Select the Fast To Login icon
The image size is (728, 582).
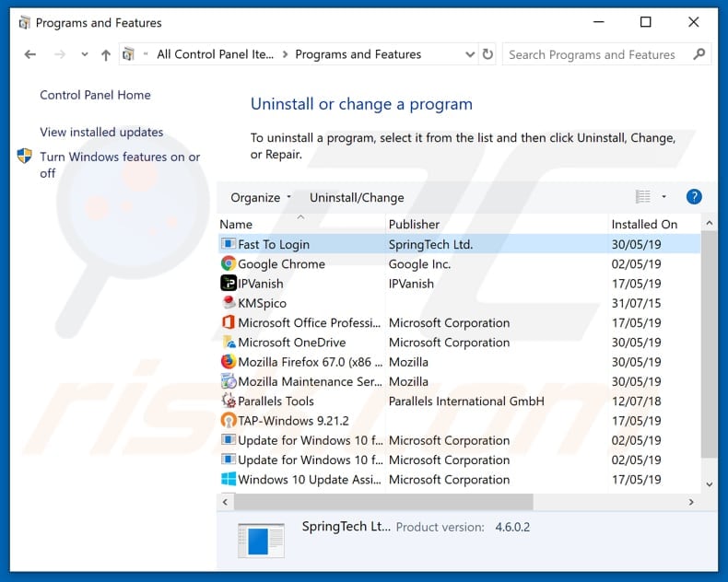pos(228,244)
